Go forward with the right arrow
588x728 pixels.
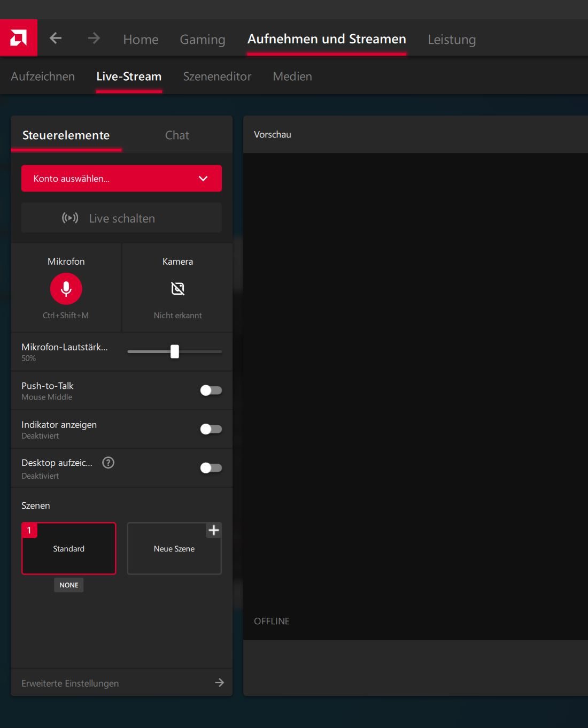coord(94,38)
